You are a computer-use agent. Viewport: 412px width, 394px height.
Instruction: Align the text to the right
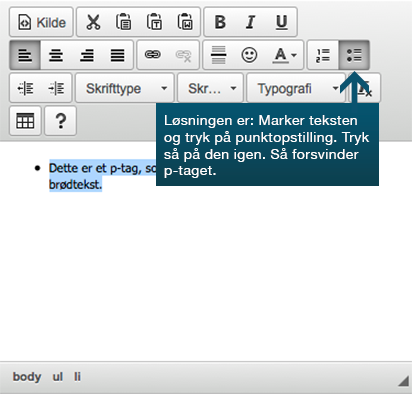[87, 55]
